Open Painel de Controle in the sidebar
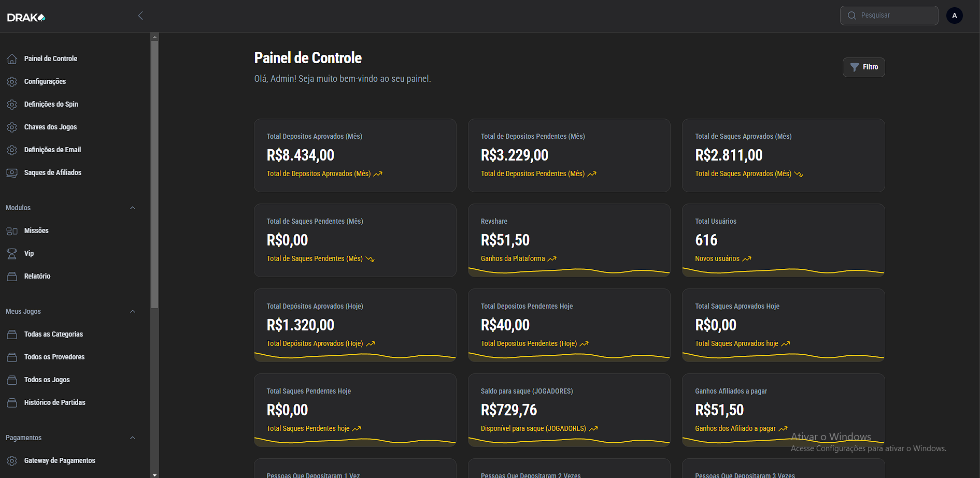Image resolution: width=980 pixels, height=478 pixels. [51, 59]
